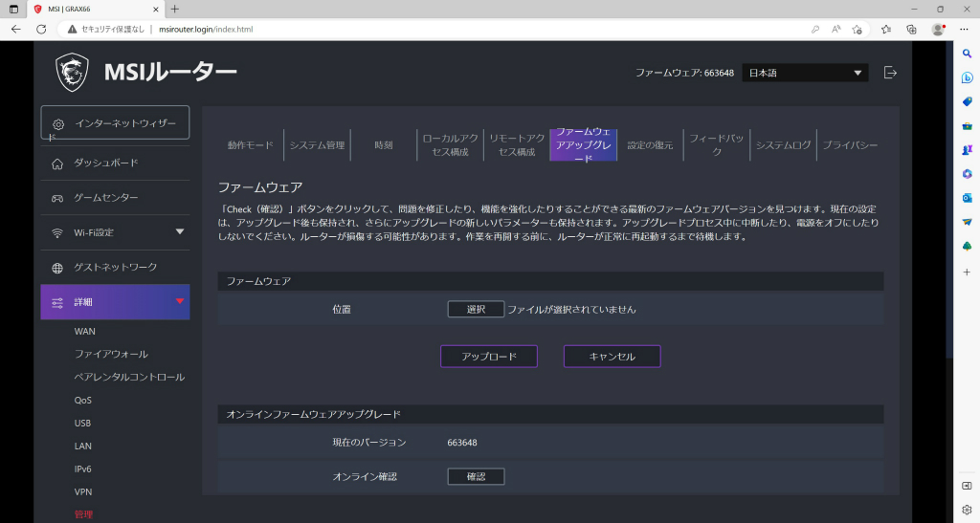This screenshot has height=523, width=980.
Task: Click the logout icon beside language selector
Action: [890, 73]
